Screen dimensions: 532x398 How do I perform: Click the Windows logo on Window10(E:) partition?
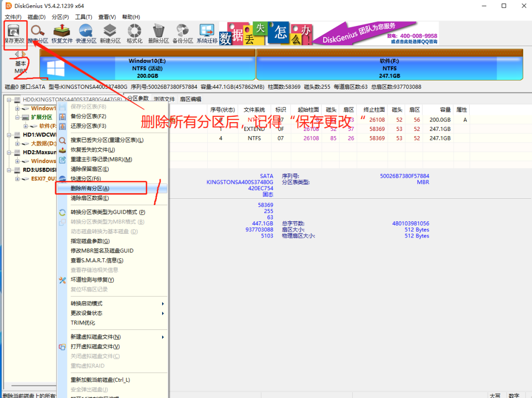point(56,68)
